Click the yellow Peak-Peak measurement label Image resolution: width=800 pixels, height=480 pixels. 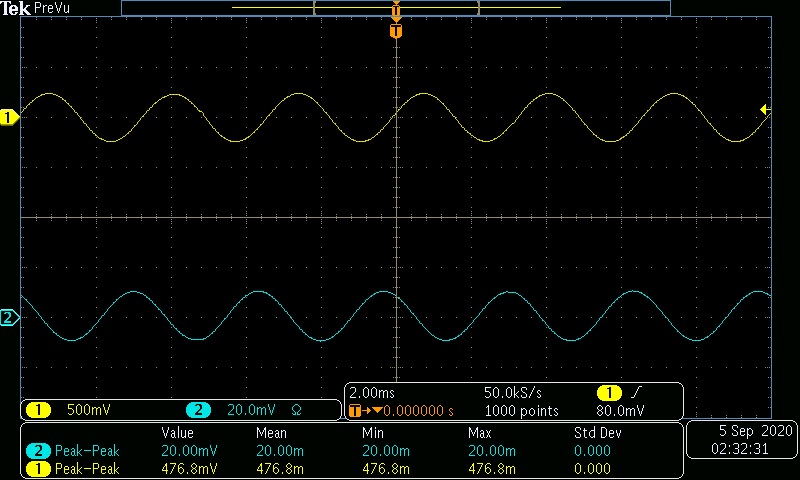click(87, 469)
